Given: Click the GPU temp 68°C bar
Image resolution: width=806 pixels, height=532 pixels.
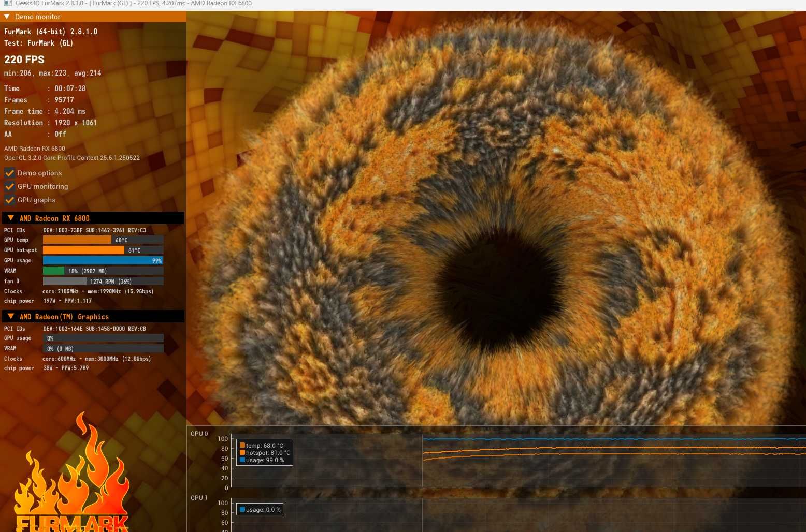Looking at the screenshot, I should [x=103, y=240].
